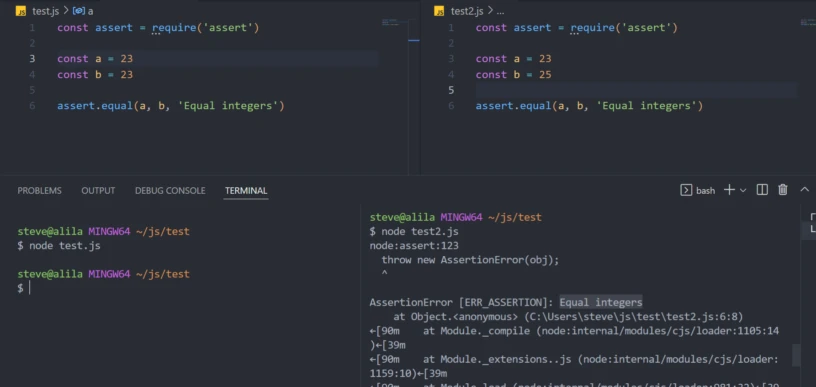Click highlighted 'Equal integers' in terminal error
The height and width of the screenshot is (387, 816).
tap(601, 302)
